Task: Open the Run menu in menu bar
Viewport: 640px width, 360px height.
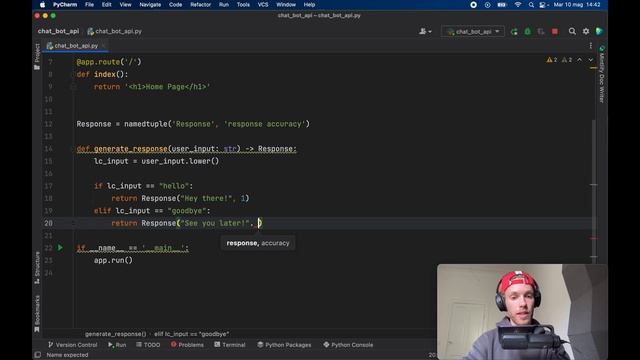Action: coord(224,5)
